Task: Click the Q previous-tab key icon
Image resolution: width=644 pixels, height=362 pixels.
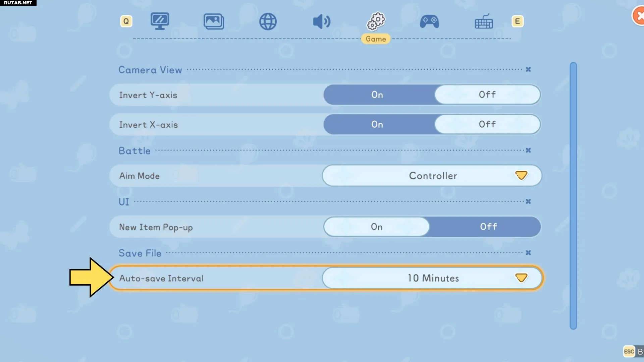Action: [x=126, y=21]
